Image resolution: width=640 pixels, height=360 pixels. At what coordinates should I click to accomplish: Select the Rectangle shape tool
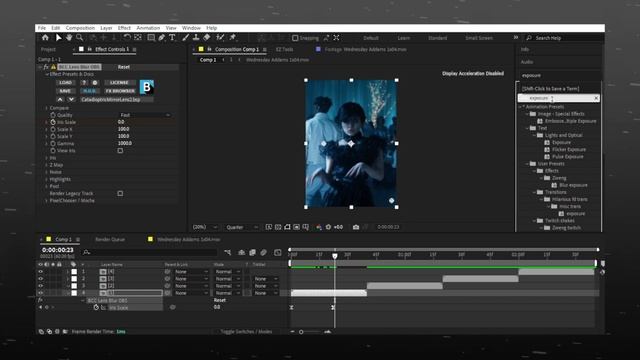pyautogui.click(x=151, y=38)
